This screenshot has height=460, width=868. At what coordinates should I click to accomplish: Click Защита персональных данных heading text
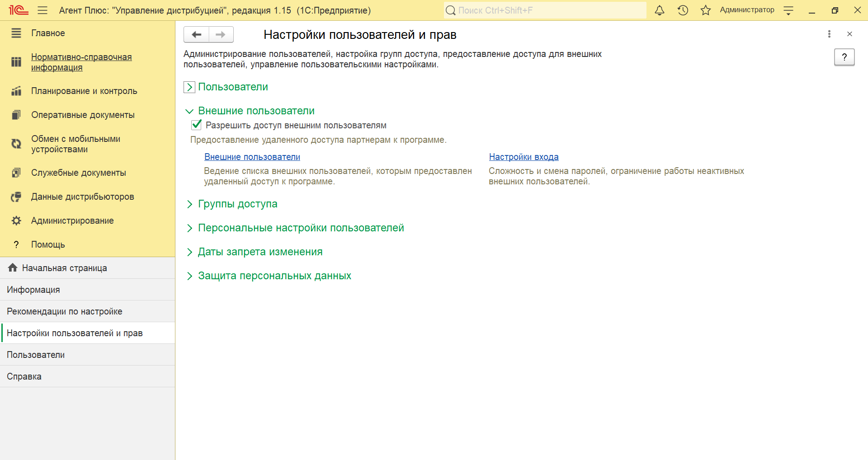coord(274,276)
